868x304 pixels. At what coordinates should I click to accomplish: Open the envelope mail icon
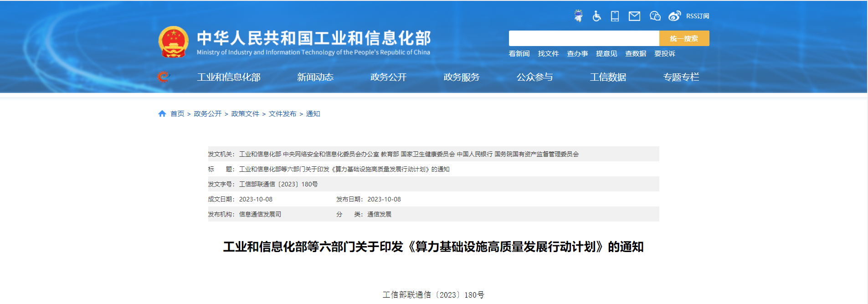(x=634, y=16)
